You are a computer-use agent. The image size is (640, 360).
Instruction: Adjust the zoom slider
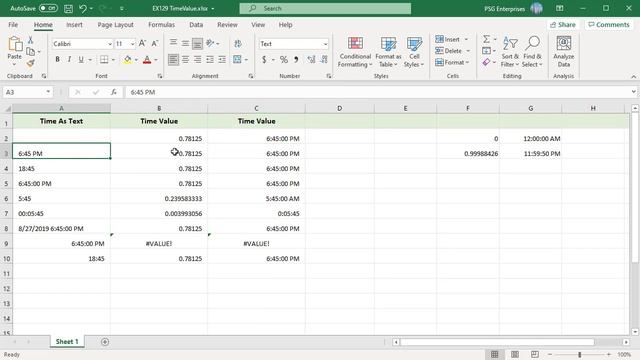(x=580, y=355)
